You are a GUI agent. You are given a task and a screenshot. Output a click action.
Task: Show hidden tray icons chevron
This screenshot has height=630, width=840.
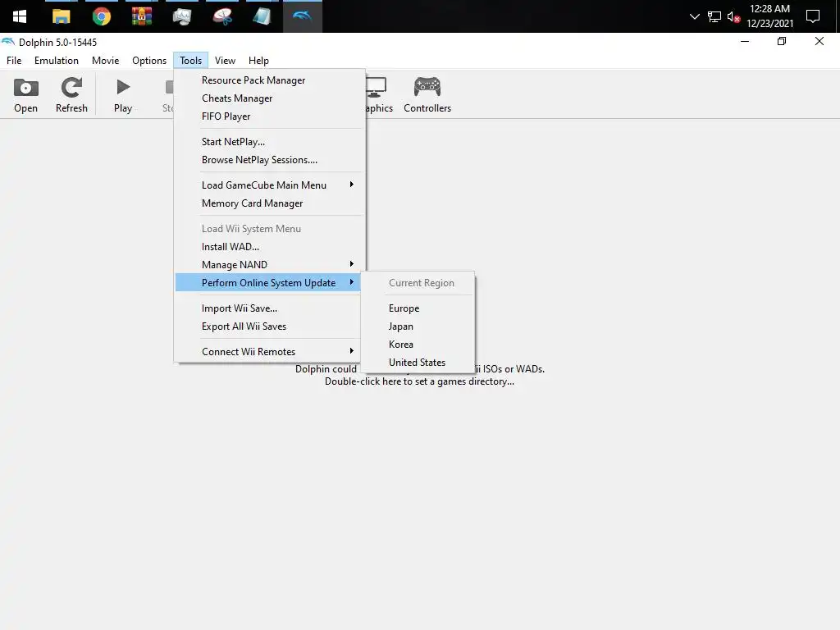pos(694,16)
